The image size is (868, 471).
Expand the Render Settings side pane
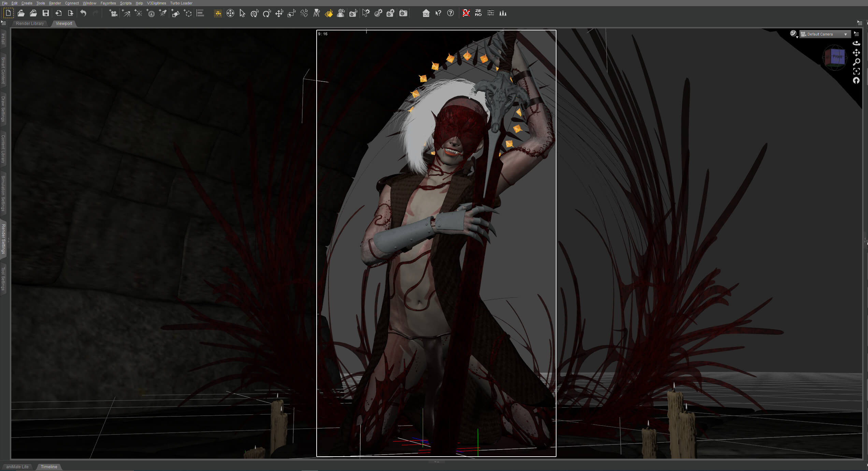(x=3, y=239)
